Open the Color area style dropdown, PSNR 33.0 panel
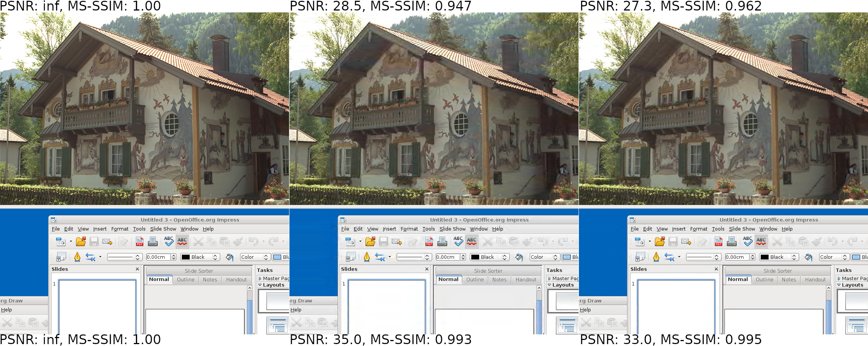Image resolution: width=868 pixels, height=346 pixels. click(x=834, y=257)
